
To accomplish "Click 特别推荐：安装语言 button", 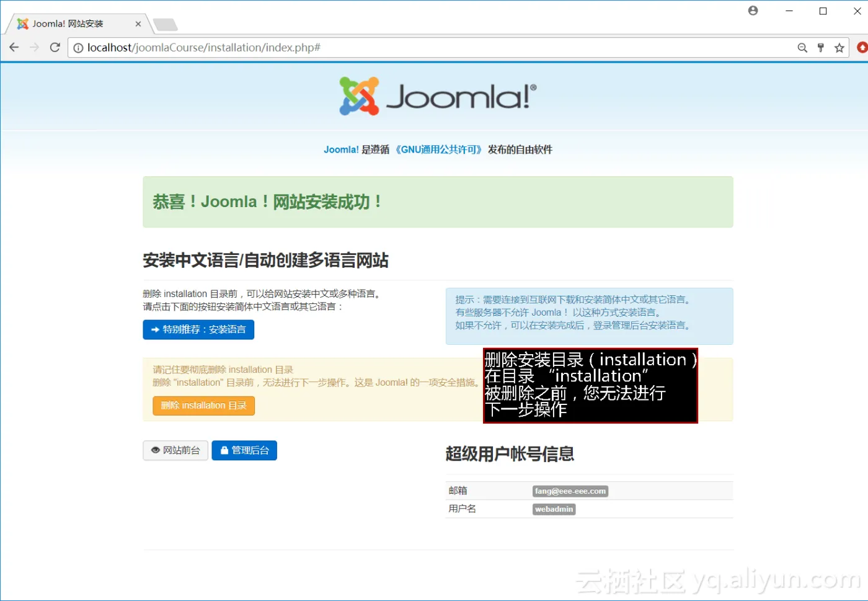I will 198,329.
